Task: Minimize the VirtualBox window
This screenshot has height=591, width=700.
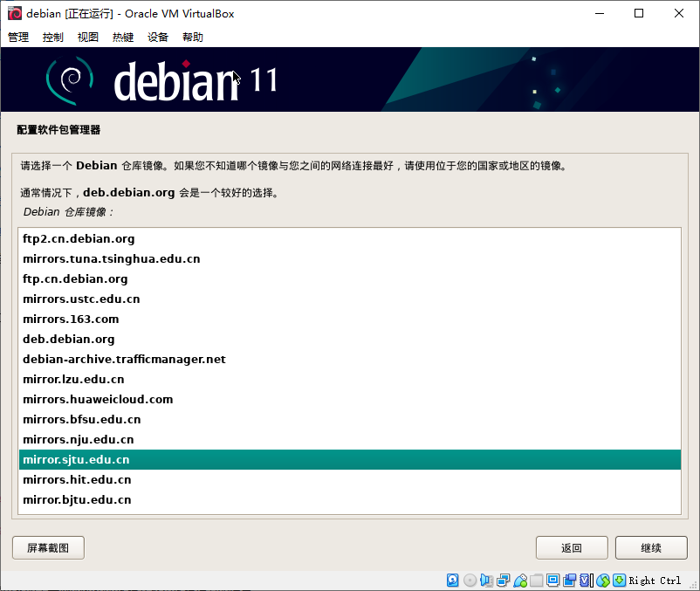Action: pyautogui.click(x=600, y=13)
